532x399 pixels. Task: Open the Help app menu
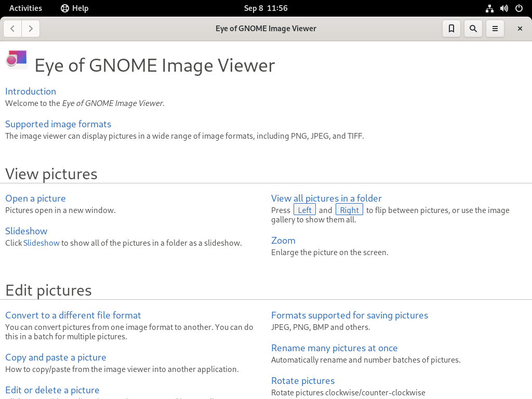point(75,8)
